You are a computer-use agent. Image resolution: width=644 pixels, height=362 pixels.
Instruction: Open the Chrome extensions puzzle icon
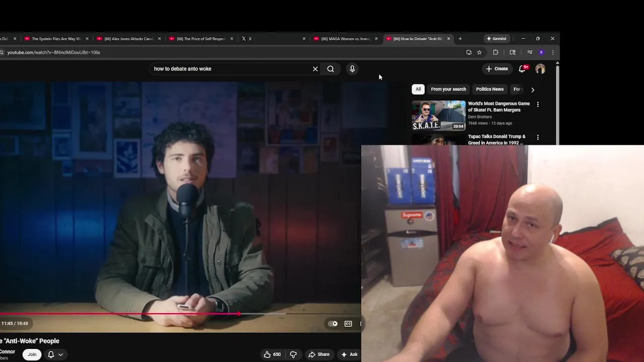[x=496, y=52]
